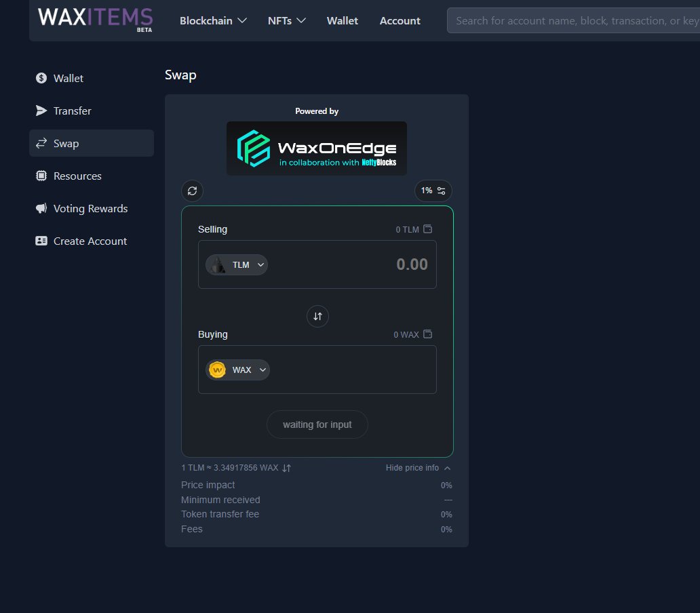This screenshot has width=700, height=613.
Task: Click the WaxOnEdge banner
Action: pos(317,148)
